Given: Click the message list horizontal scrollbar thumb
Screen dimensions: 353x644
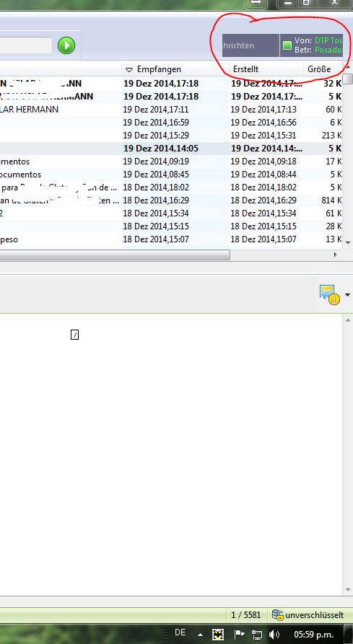Looking at the screenshot, I should [115, 255].
